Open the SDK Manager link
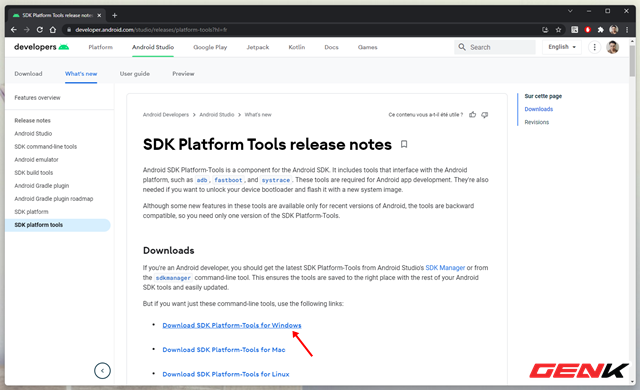This screenshot has height=390, width=640. point(445,268)
